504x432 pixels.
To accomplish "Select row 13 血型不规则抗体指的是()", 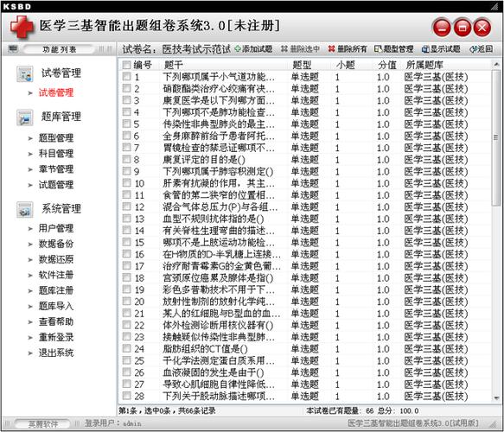I will 305,219.
